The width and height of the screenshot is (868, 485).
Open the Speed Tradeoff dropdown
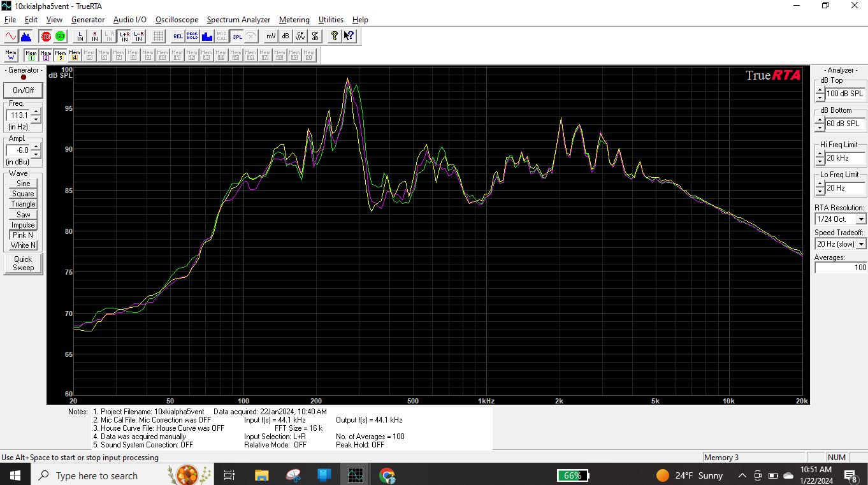pos(861,244)
